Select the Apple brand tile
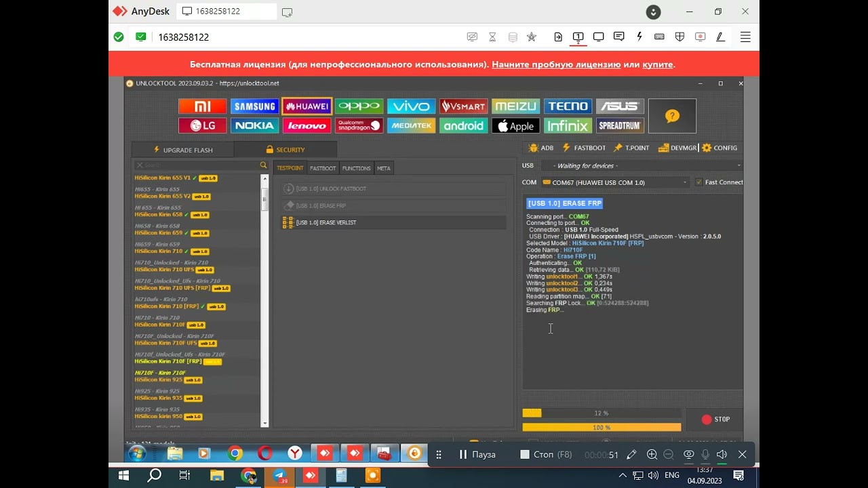Viewport: 868px width, 488px height. click(515, 125)
